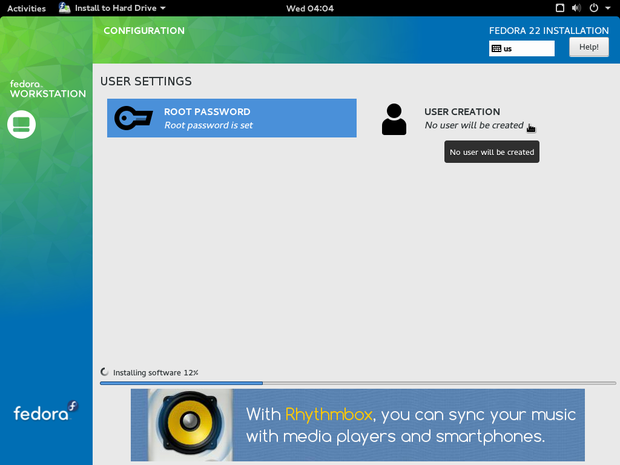This screenshot has width=620, height=465.
Task: Click the No user will be created tooltip
Action: [491, 152]
